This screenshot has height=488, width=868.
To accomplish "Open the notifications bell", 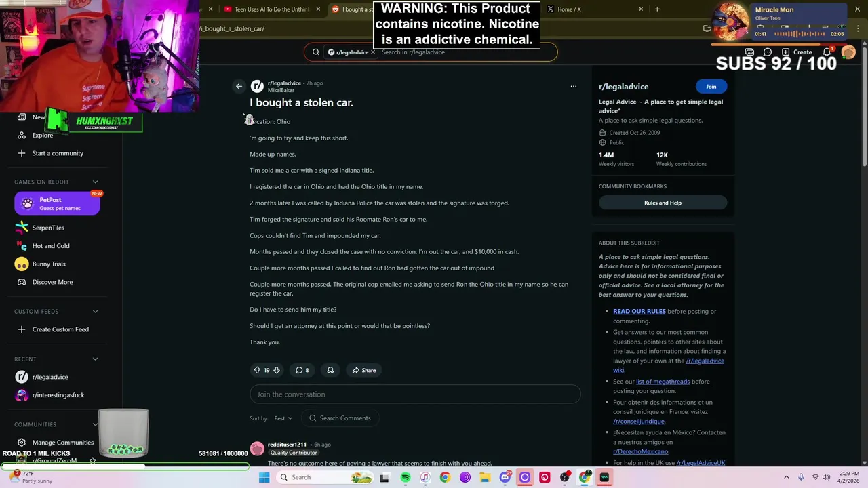I will (x=827, y=52).
